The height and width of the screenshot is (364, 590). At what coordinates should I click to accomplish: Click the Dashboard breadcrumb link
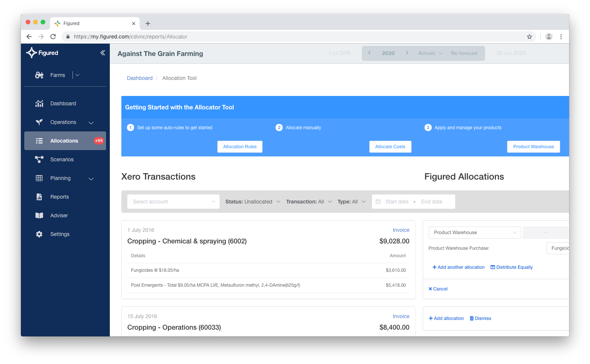tap(140, 78)
